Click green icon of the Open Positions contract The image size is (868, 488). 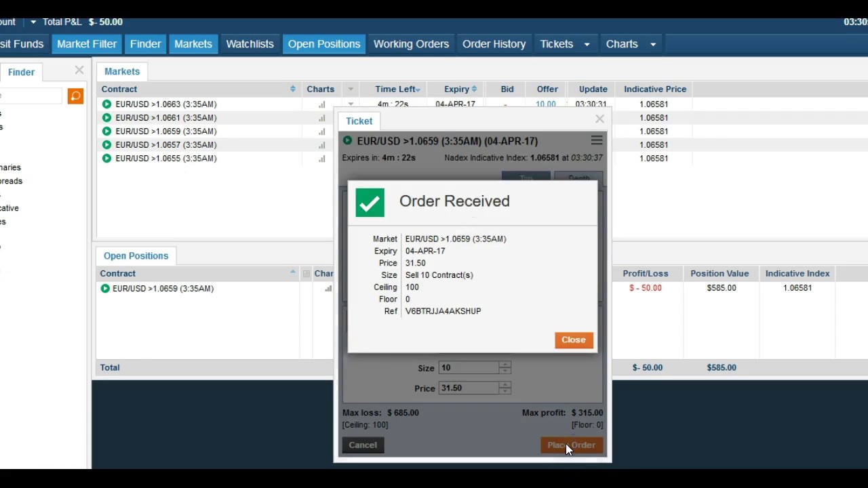pyautogui.click(x=105, y=289)
